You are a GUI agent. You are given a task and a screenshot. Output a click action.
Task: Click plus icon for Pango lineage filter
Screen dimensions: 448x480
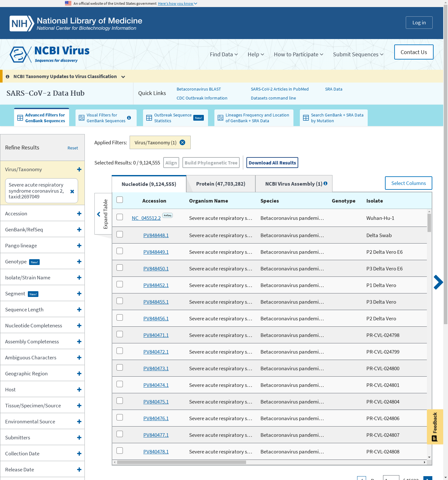(79, 245)
